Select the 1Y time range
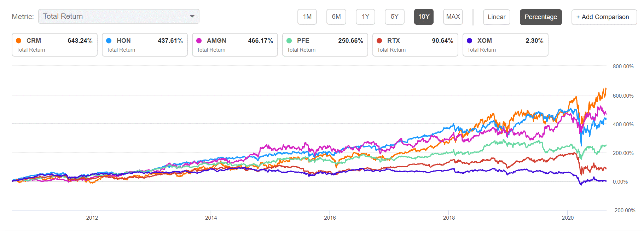This screenshot has height=231, width=644. 365,17
